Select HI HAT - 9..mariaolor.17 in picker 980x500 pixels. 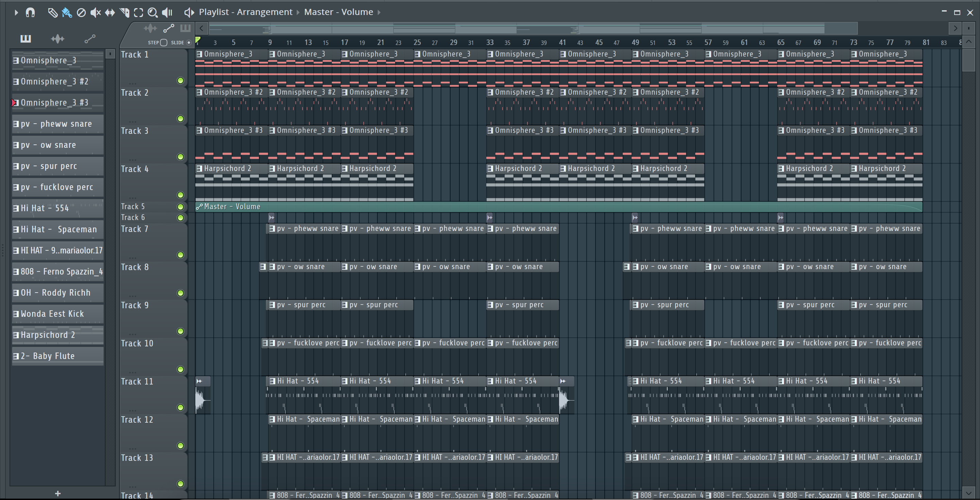pos(58,250)
